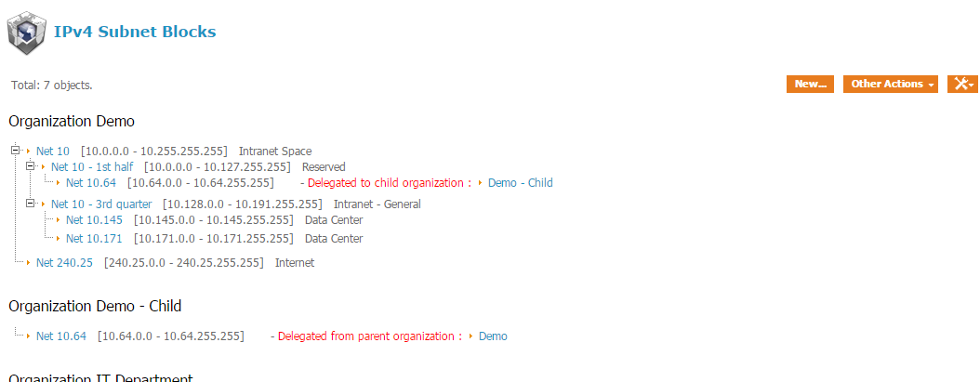Click the New... button
The width and height of the screenshot is (980, 382).
pyautogui.click(x=810, y=84)
